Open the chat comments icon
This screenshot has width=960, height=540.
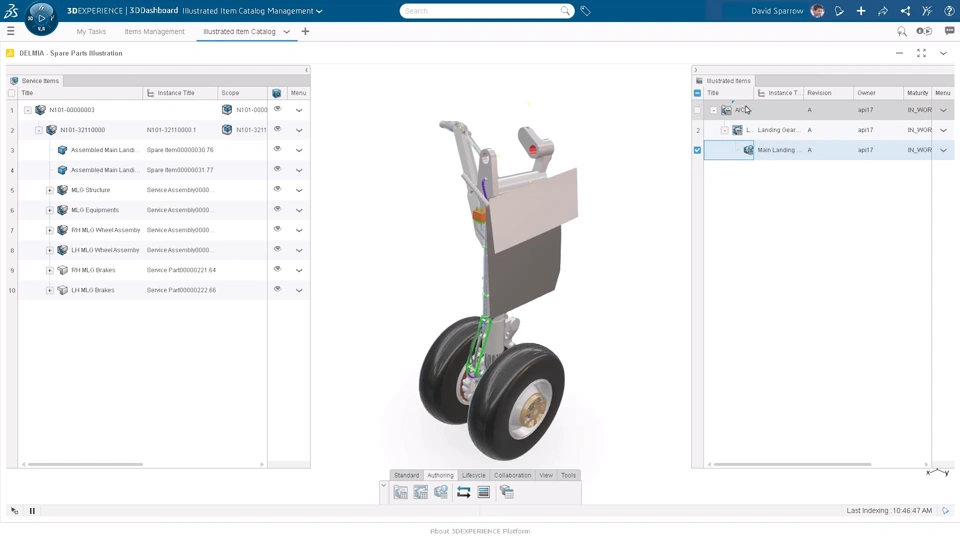pyautogui.click(x=949, y=31)
